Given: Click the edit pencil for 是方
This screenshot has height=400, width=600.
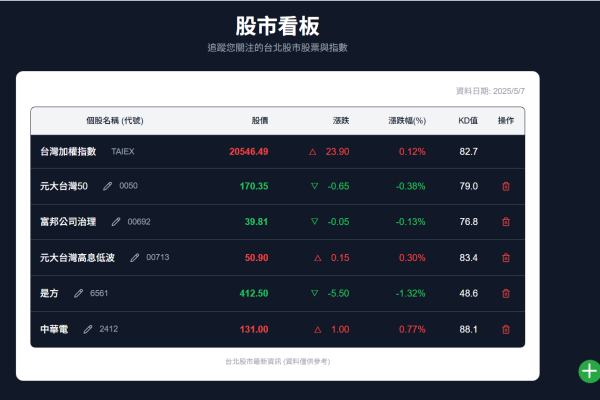Looking at the screenshot, I should [x=78, y=294].
